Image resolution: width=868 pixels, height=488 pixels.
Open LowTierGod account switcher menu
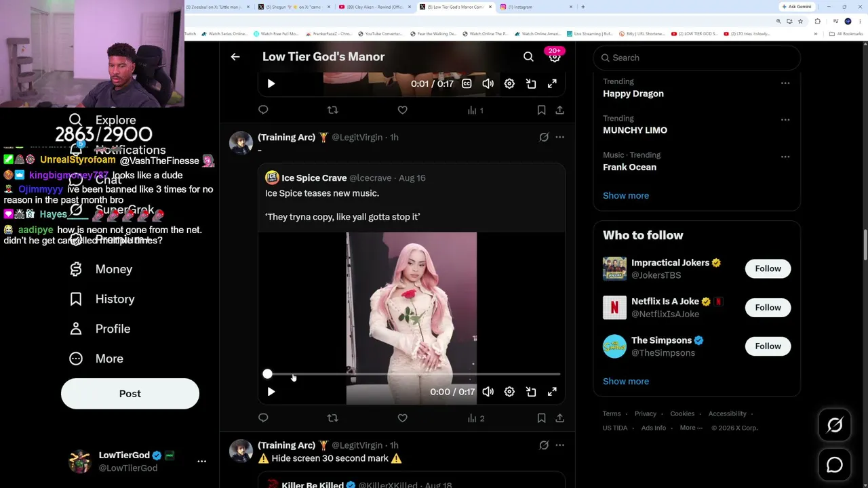201,461
